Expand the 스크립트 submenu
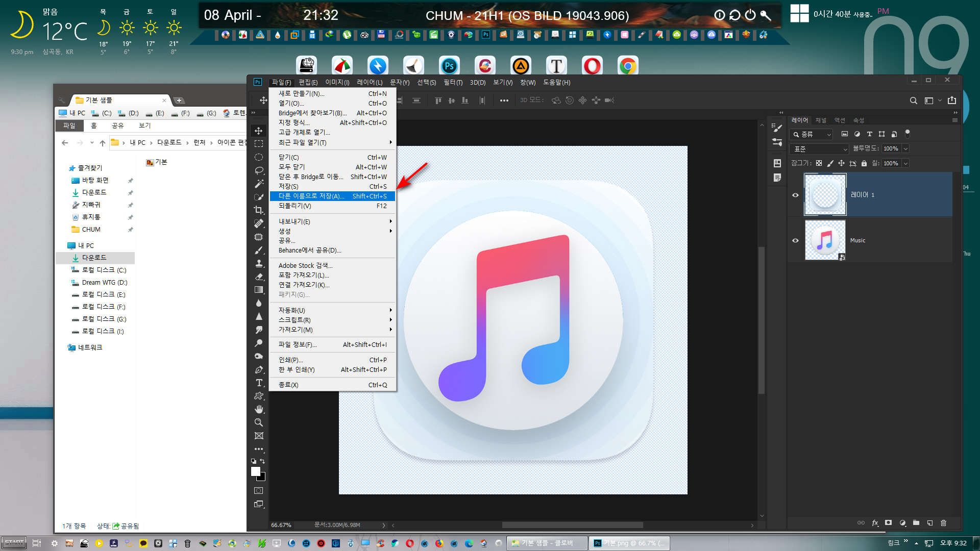Viewport: 980px width, 551px height. pos(332,320)
